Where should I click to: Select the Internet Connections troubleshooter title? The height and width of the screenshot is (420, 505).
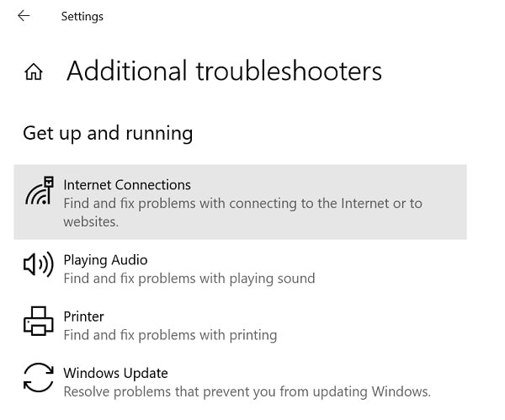pos(127,185)
